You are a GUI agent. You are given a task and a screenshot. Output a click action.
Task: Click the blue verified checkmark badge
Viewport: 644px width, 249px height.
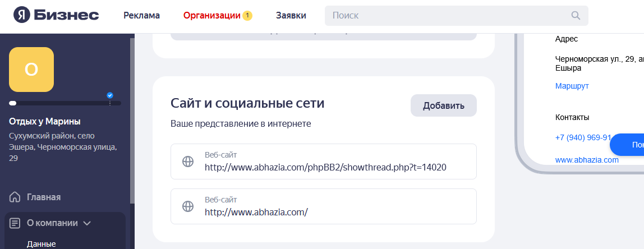(x=110, y=95)
